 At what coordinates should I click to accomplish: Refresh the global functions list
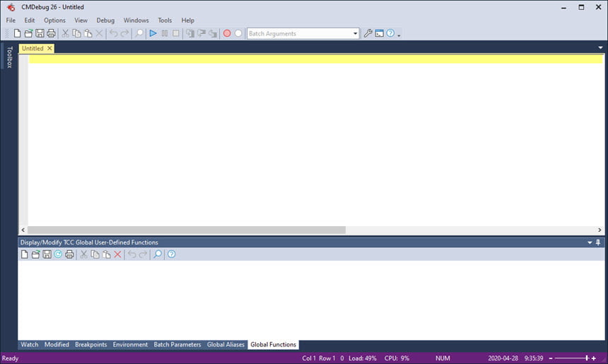pos(58,254)
